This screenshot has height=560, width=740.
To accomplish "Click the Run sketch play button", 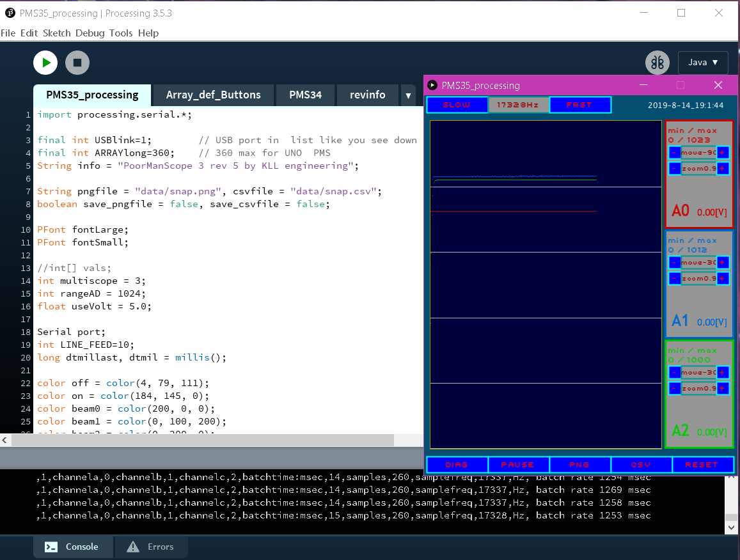I will tap(45, 63).
